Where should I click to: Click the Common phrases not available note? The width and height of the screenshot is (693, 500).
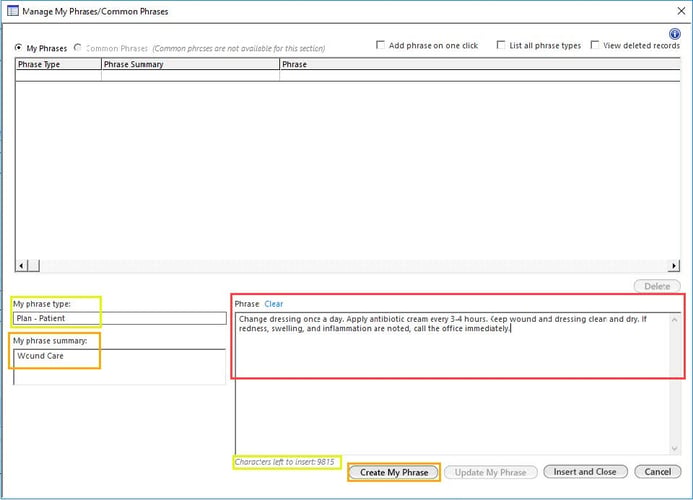(x=239, y=48)
